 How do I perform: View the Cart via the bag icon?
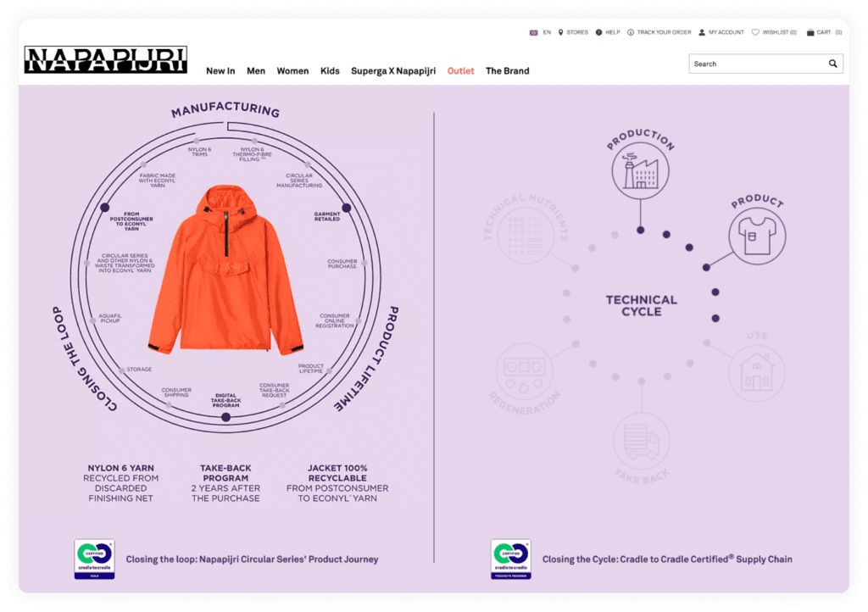tap(810, 33)
